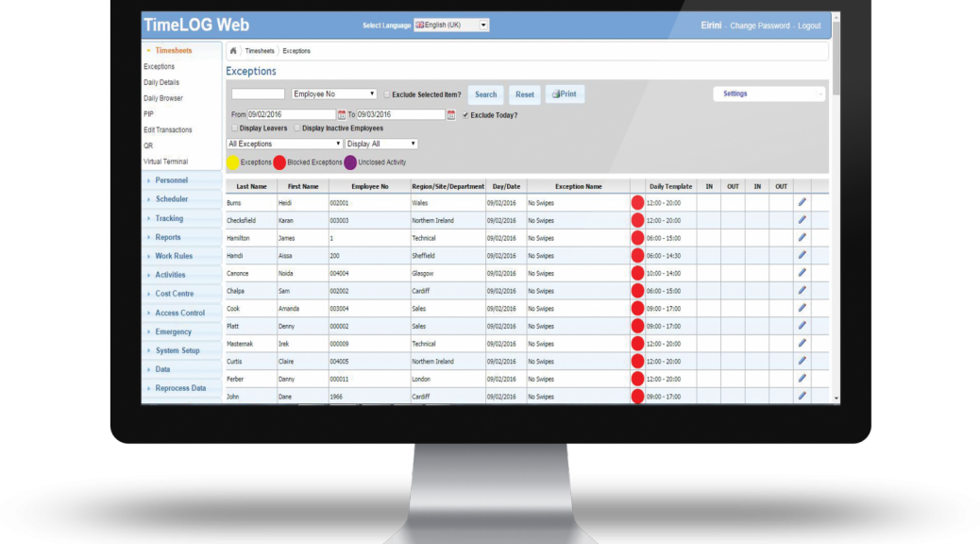
Task: Open the To date calendar picker
Action: point(451,115)
